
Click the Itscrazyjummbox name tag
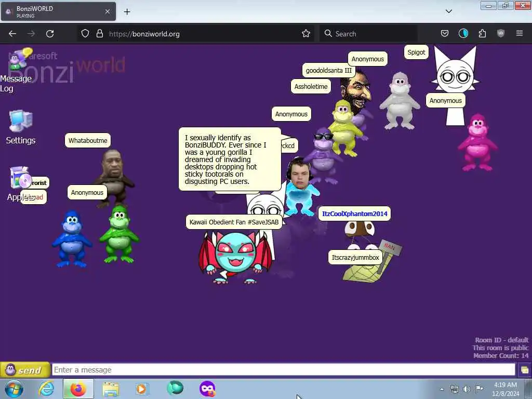pos(355,258)
